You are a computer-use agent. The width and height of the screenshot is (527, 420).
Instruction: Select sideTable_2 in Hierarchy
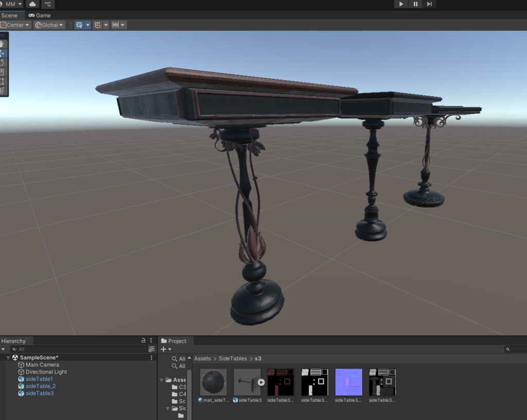[41, 386]
